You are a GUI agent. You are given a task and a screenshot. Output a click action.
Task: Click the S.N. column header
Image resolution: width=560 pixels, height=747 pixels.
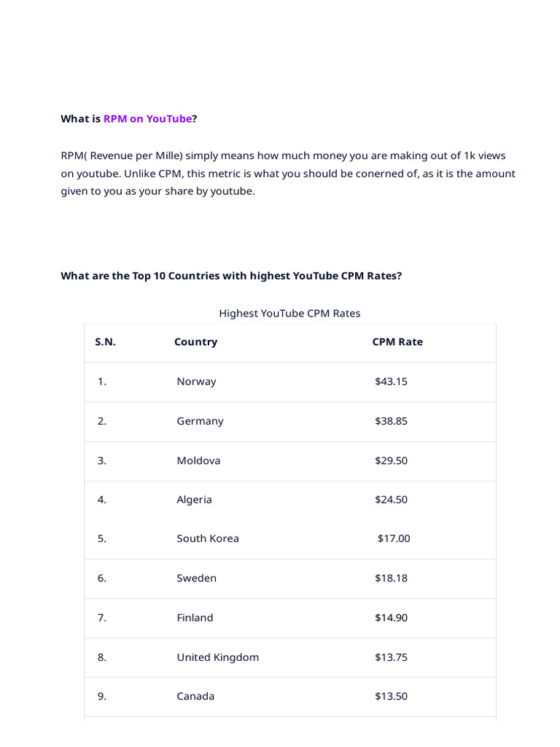105,342
